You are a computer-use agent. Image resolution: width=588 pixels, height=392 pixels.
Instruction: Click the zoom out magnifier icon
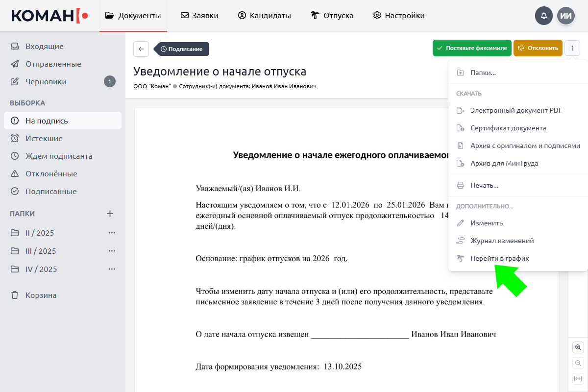578,363
